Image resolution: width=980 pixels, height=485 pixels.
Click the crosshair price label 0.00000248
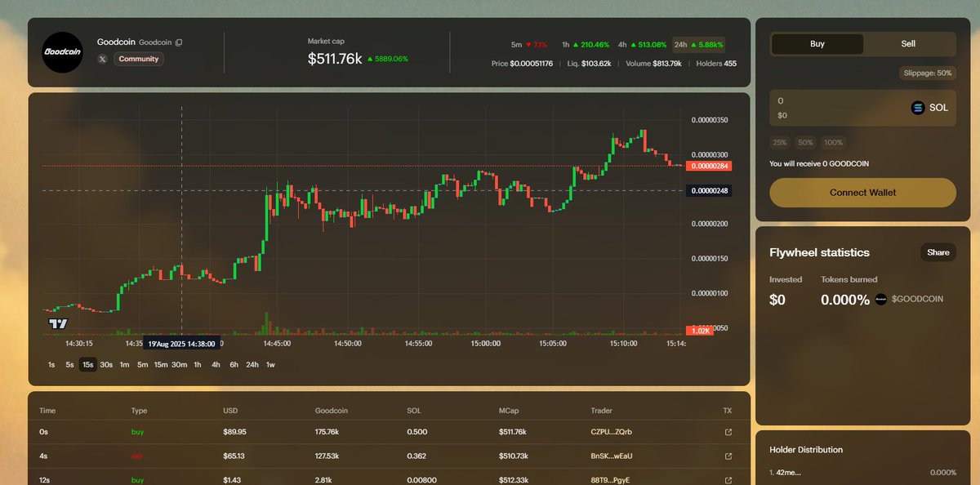pyautogui.click(x=709, y=190)
